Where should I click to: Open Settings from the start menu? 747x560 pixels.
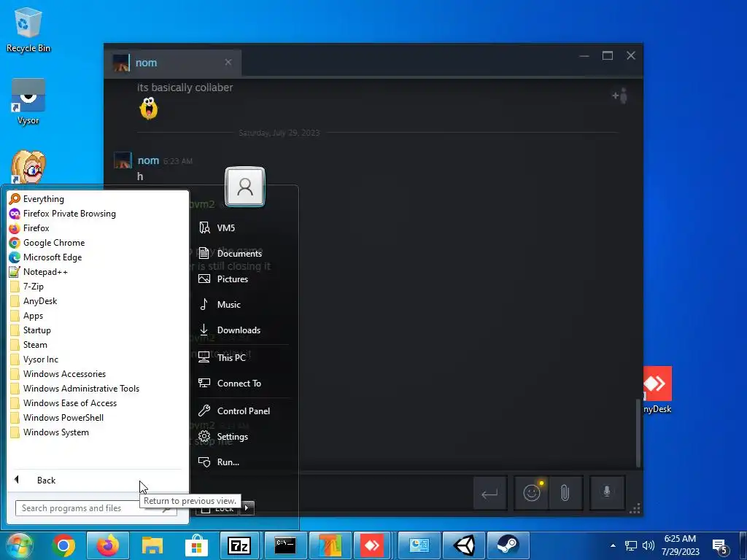(x=244, y=437)
